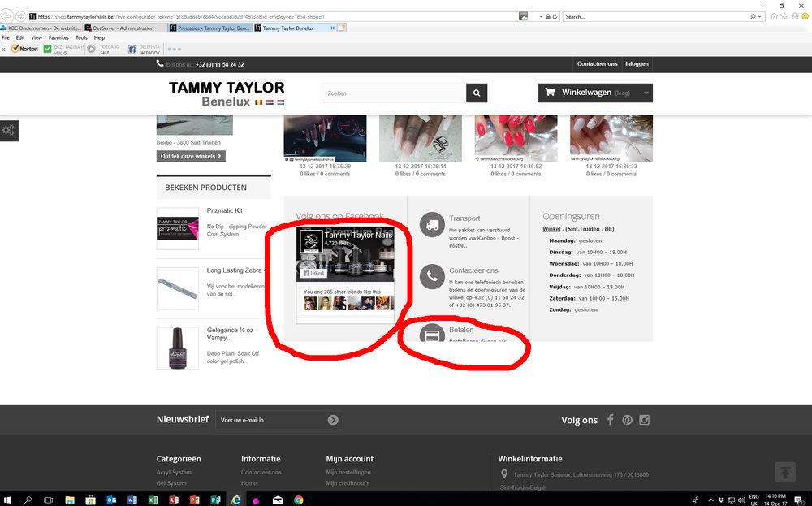Screen dimensions: 812x506
Task: Open the live configurator gears panel
Action: coord(8,131)
